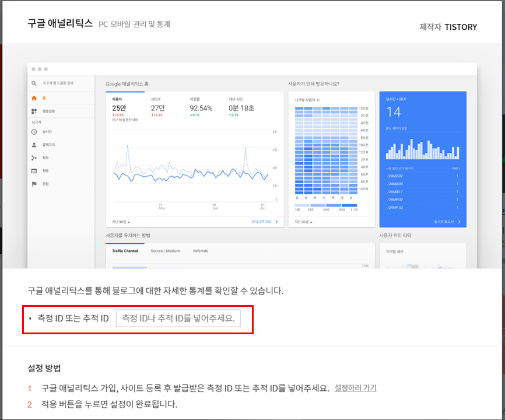Click the 전환 flag icon in the preview sidebar

[34, 184]
